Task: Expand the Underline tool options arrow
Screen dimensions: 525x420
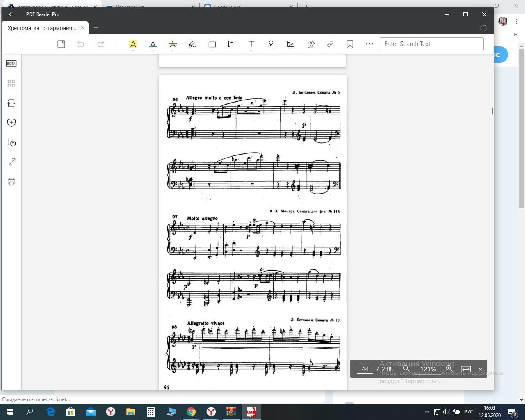Action: (x=153, y=50)
